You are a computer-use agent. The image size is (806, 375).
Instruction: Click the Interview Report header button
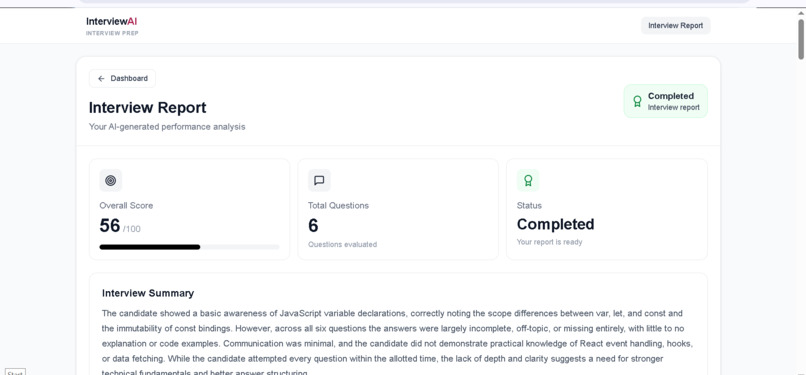pyautogui.click(x=675, y=26)
